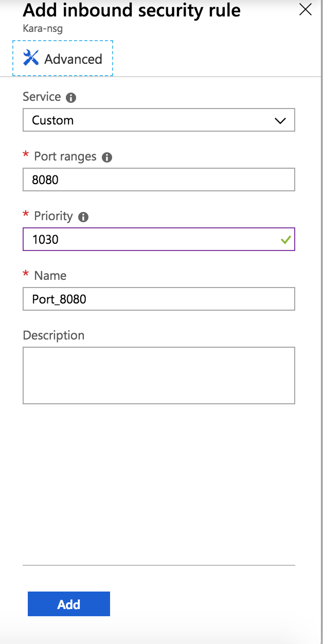Dismiss the panel with the X button
The image size is (323, 644).
(306, 9)
